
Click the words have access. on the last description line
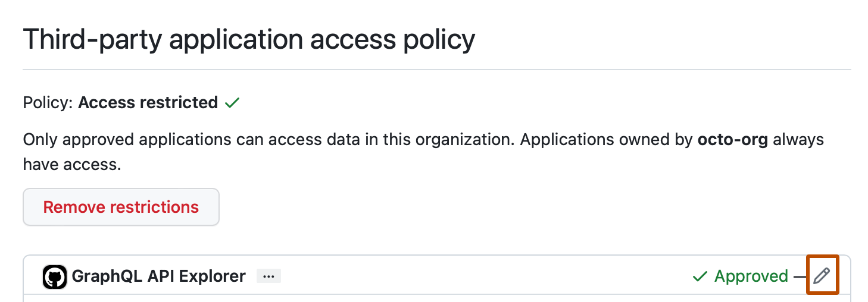point(72,165)
